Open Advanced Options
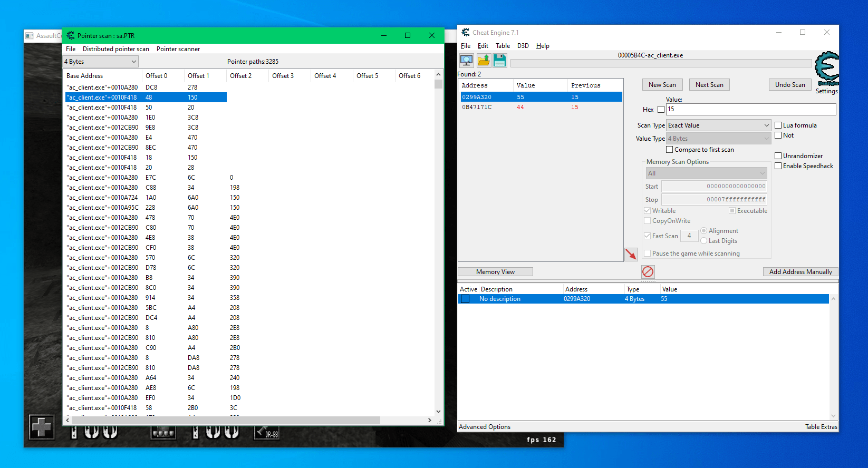This screenshot has height=468, width=868. [485, 427]
